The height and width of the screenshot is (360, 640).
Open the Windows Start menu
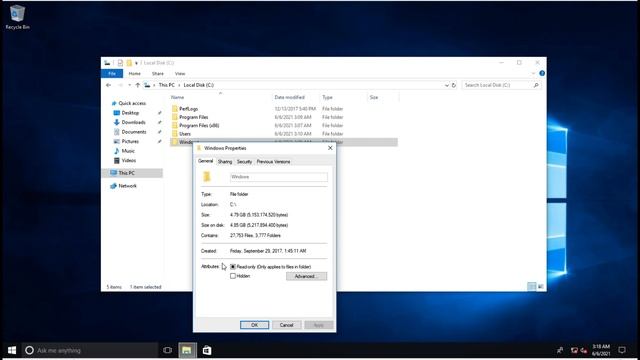pos(12,350)
